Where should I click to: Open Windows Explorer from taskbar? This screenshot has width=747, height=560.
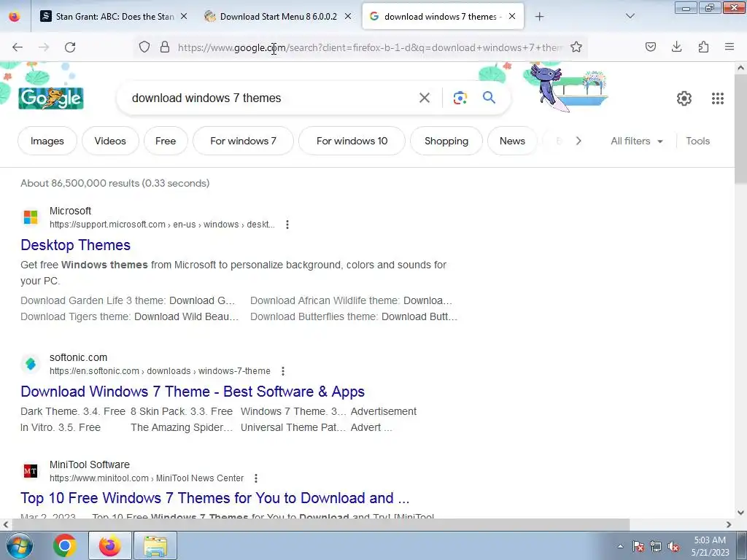coord(156,545)
